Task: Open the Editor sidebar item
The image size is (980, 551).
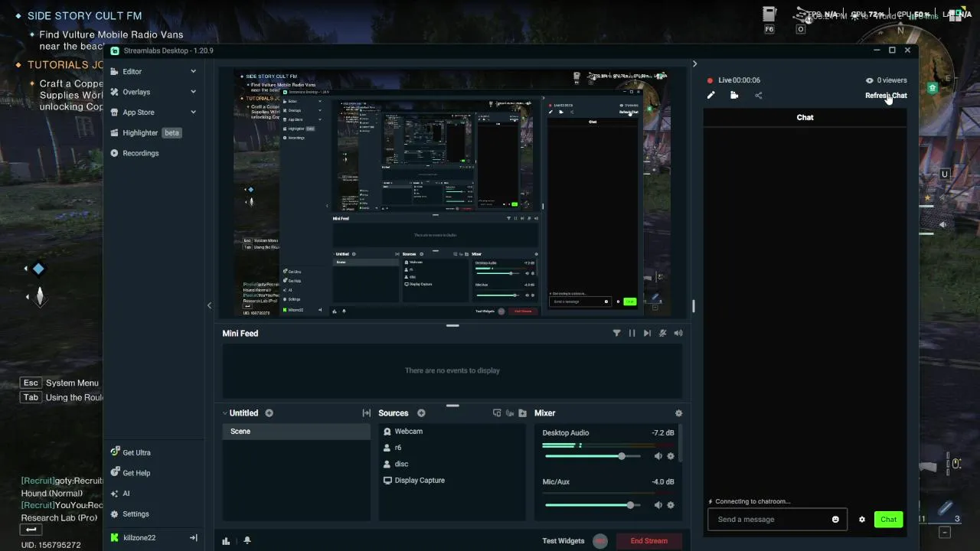Action: [132, 71]
